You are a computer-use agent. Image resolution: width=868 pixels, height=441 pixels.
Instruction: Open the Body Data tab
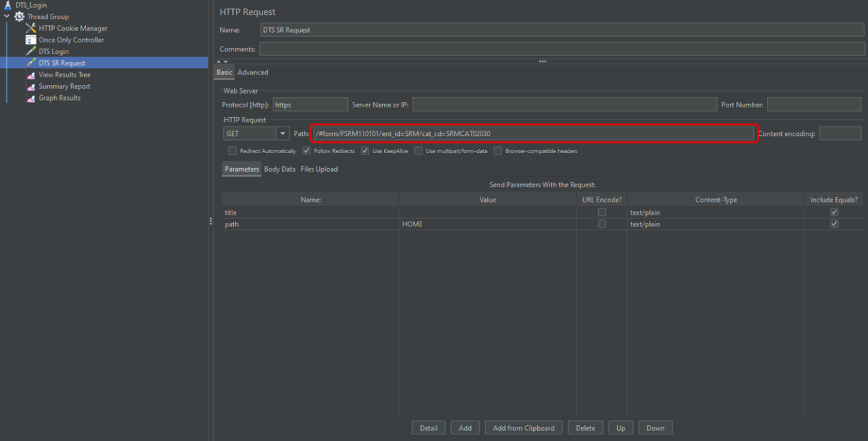[x=280, y=169]
